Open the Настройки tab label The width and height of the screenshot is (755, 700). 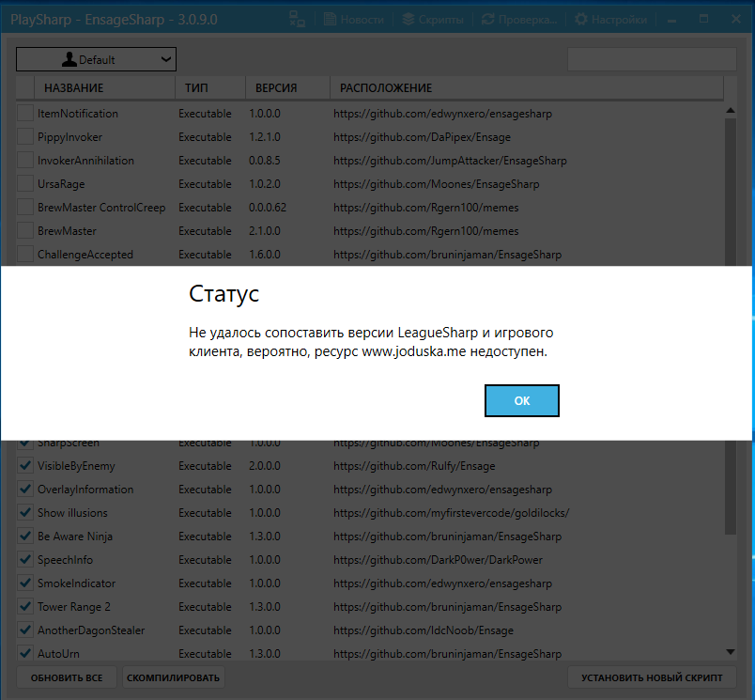click(x=619, y=20)
